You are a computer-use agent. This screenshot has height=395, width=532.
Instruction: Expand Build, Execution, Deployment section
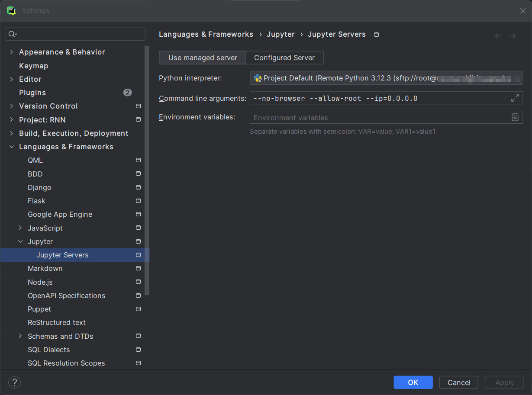click(12, 133)
